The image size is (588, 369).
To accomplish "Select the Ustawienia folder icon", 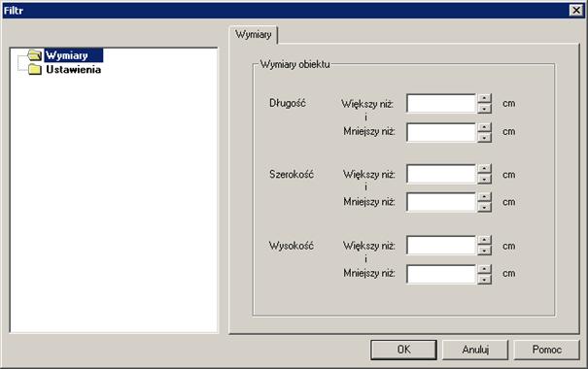I will point(34,69).
